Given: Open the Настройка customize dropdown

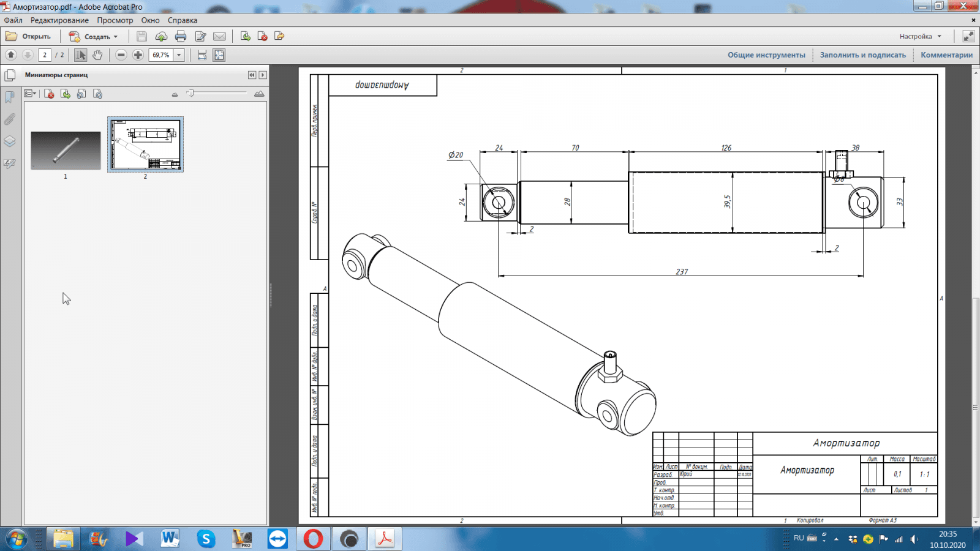Looking at the screenshot, I should [921, 37].
